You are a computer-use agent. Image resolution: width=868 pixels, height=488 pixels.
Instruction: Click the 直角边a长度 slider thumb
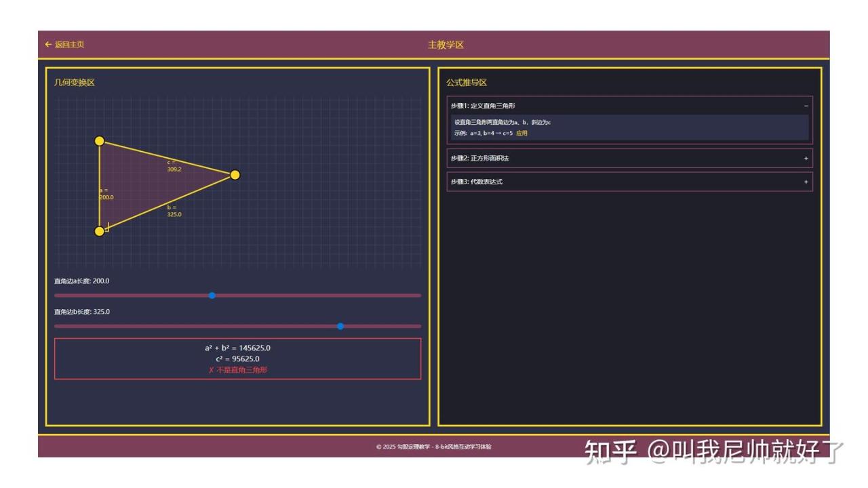(212, 296)
